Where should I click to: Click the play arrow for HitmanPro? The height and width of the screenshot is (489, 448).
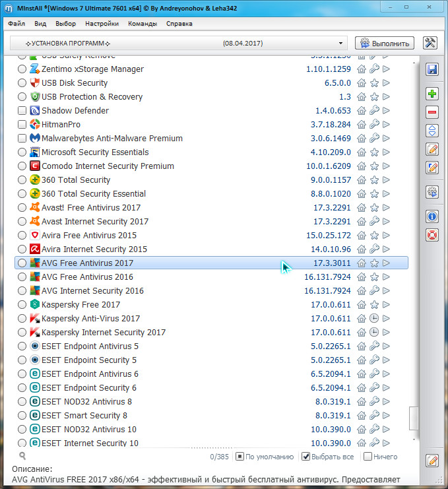point(386,125)
